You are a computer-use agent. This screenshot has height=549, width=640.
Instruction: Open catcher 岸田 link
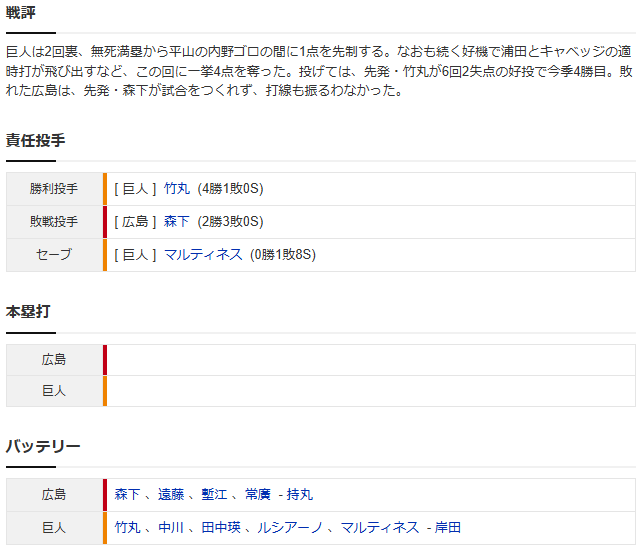(x=448, y=527)
